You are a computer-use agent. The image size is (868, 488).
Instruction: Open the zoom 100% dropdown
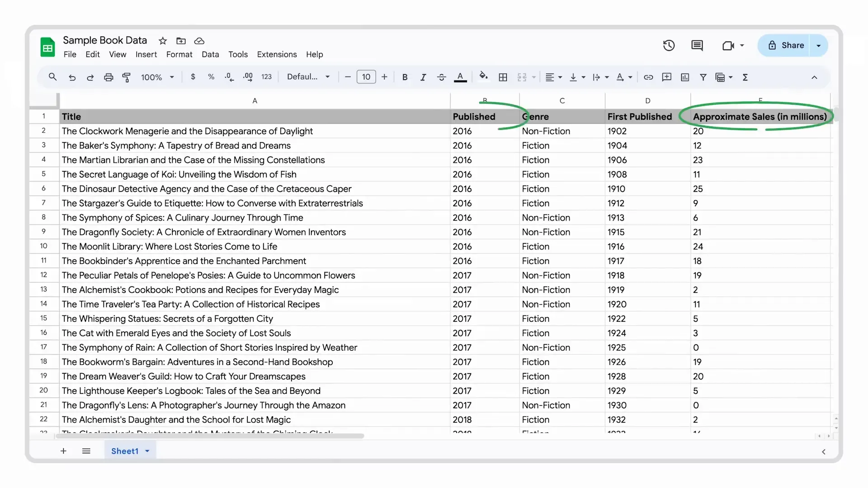157,77
